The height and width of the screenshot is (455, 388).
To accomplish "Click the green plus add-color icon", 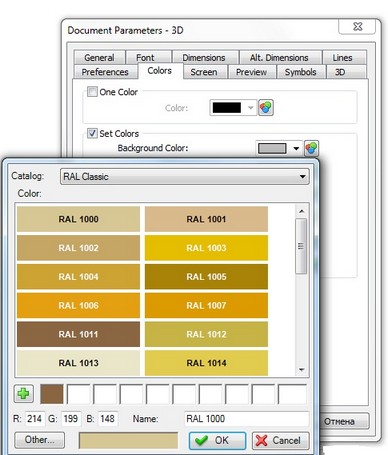I will pyautogui.click(x=24, y=394).
